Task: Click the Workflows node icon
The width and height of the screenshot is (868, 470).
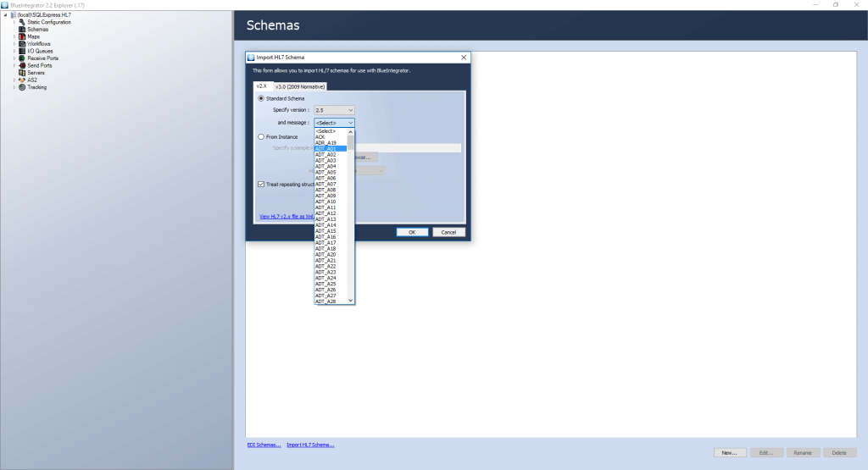Action: pyautogui.click(x=22, y=44)
